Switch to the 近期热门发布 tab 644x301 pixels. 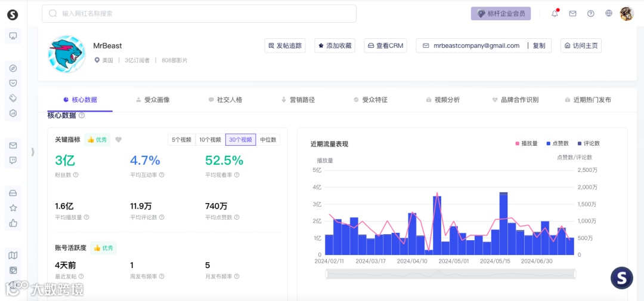[x=588, y=100]
